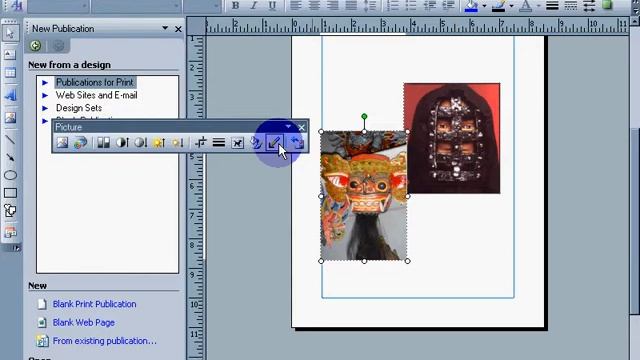Open the Picture toolbar options dropdown

pyautogui.click(x=288, y=127)
